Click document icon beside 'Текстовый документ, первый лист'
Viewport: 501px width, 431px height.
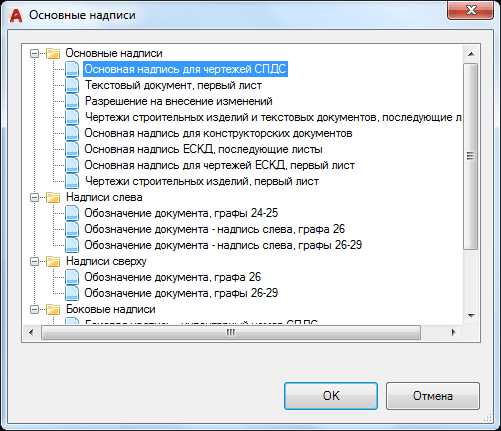pos(72,85)
